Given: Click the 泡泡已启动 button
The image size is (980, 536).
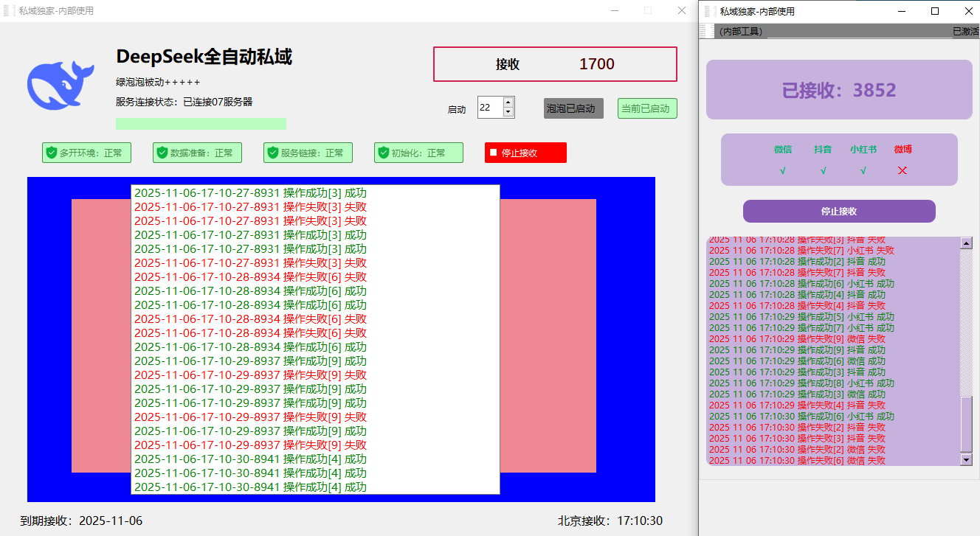Looking at the screenshot, I should coord(573,108).
